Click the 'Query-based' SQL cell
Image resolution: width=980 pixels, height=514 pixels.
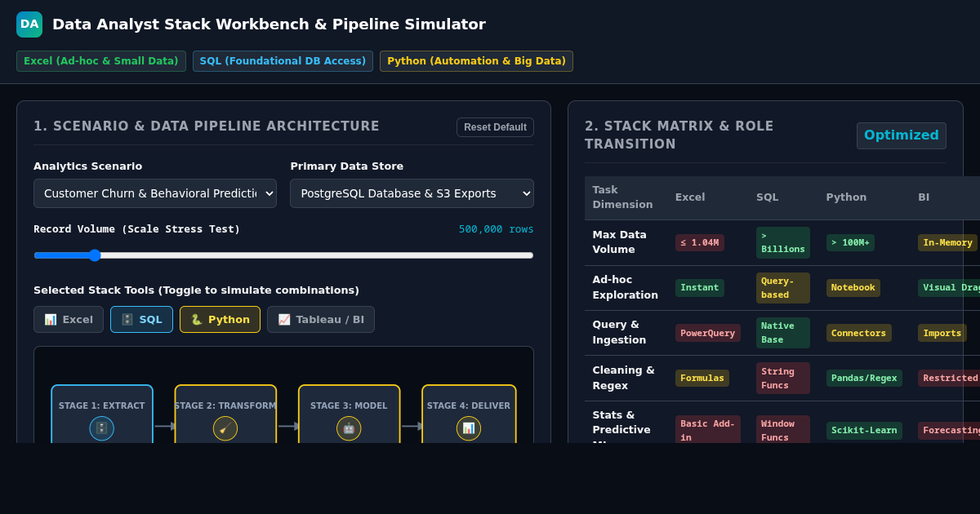(782, 288)
